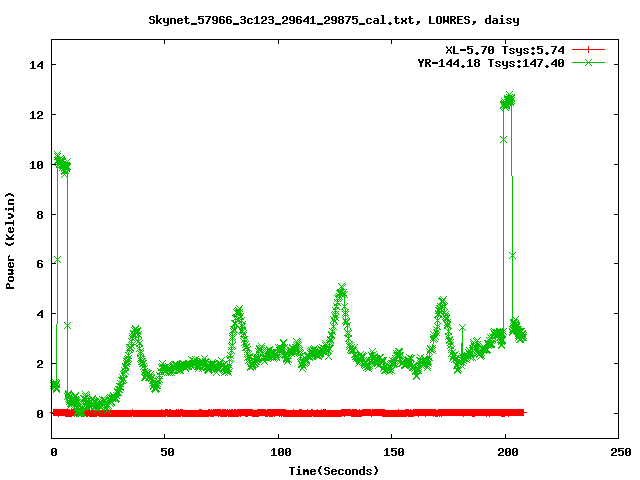Click the y-axis tick label 10
The height and width of the screenshot is (480, 640).
[36, 165]
